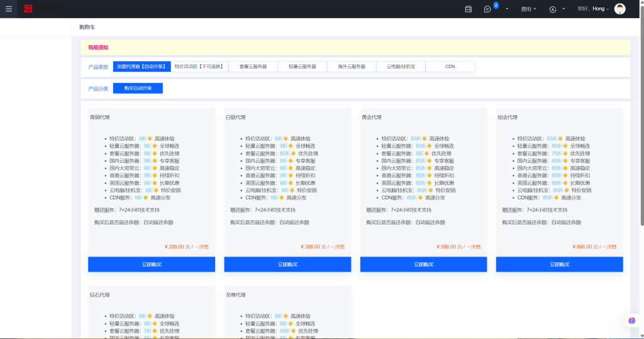644x339 pixels.
Task: Buy the 铂金代理 plan now
Action: (x=559, y=265)
